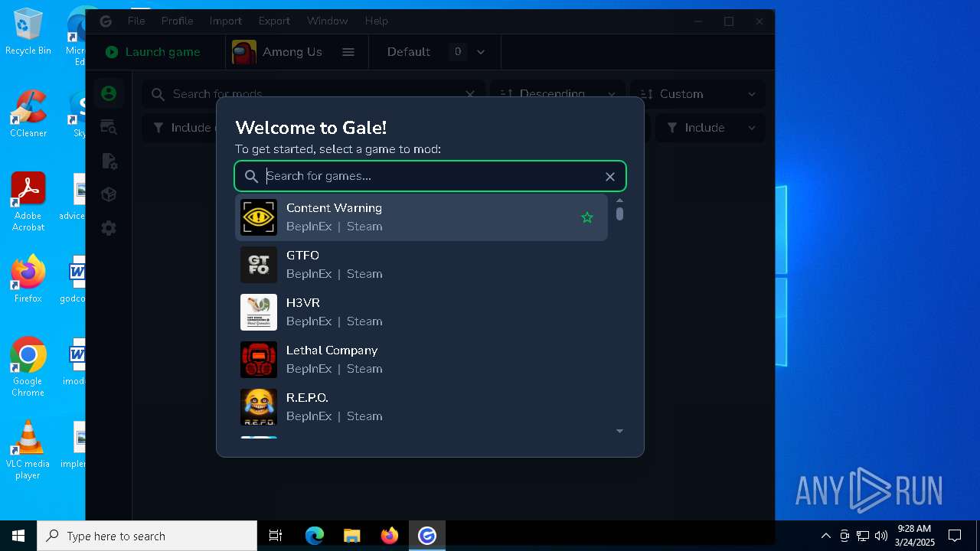Open the Recycle Bin desktop icon
Image resolution: width=980 pixels, height=551 pixels.
pos(28,32)
